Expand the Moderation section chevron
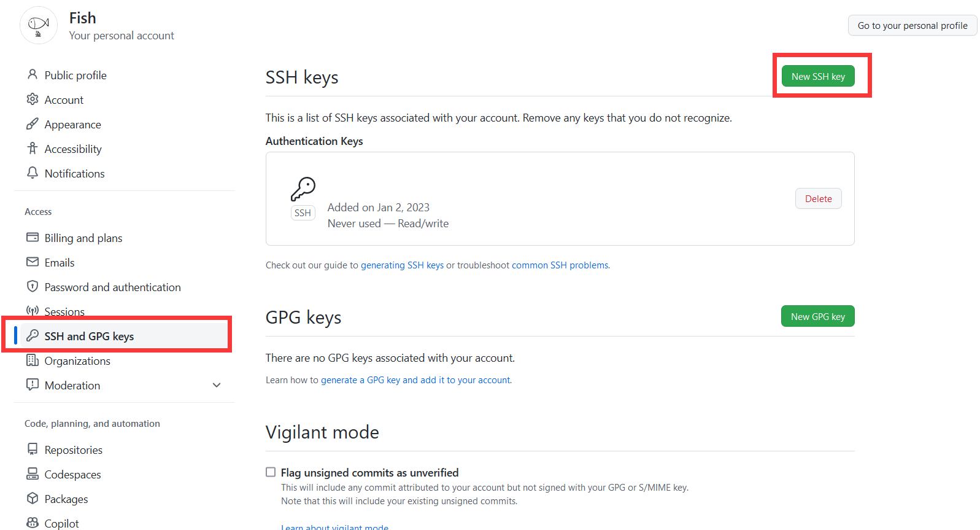This screenshot has height=530, width=980. click(217, 385)
